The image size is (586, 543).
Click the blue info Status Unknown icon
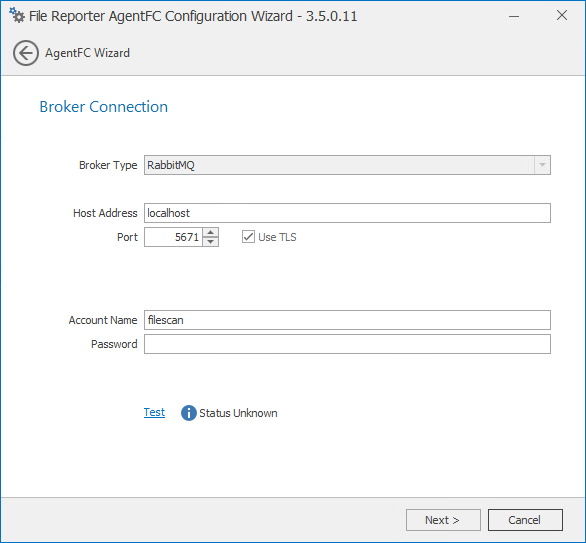[x=189, y=413]
